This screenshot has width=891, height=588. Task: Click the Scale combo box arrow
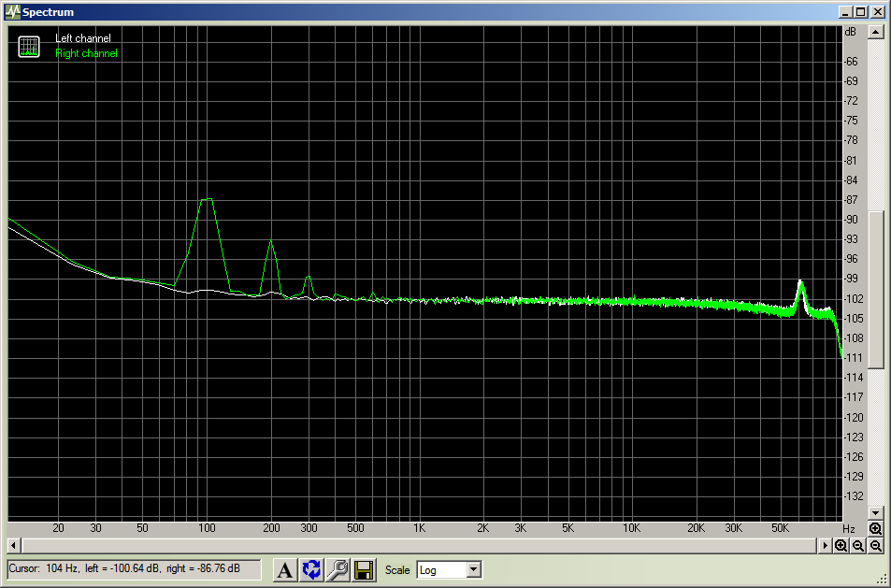coord(474,570)
